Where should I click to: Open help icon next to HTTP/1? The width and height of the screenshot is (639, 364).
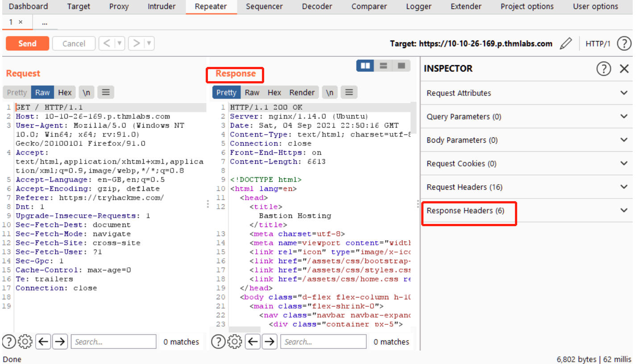tap(624, 44)
